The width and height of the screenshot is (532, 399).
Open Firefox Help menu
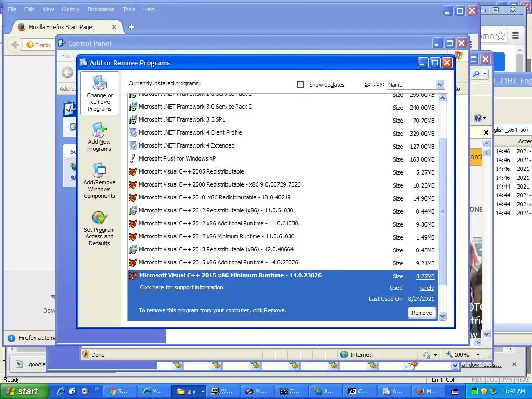[149, 9]
